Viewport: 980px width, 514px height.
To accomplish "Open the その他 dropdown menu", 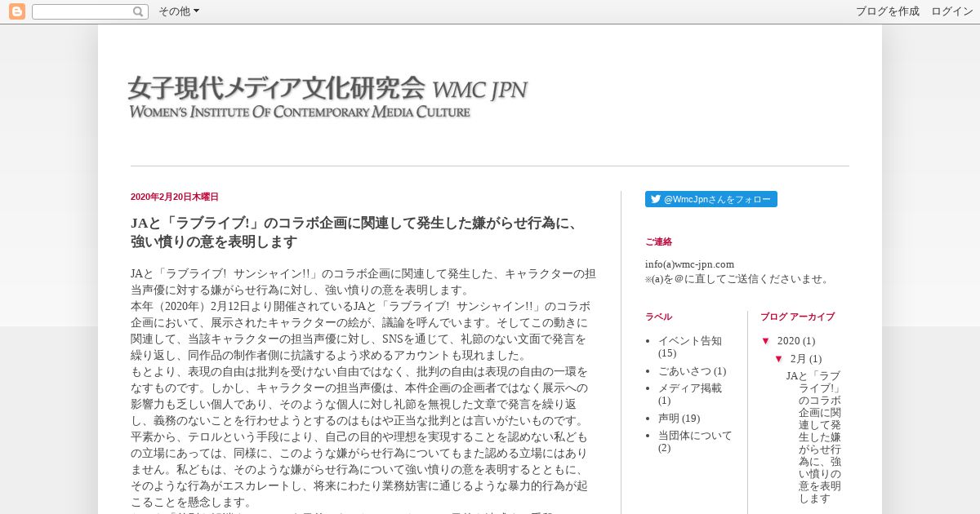I will pos(179,11).
